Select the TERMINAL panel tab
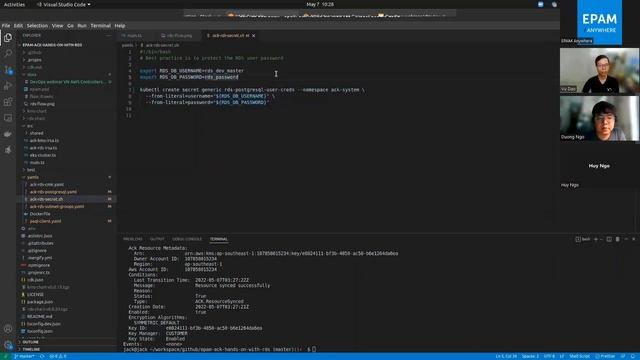640x360 pixels. click(219, 239)
